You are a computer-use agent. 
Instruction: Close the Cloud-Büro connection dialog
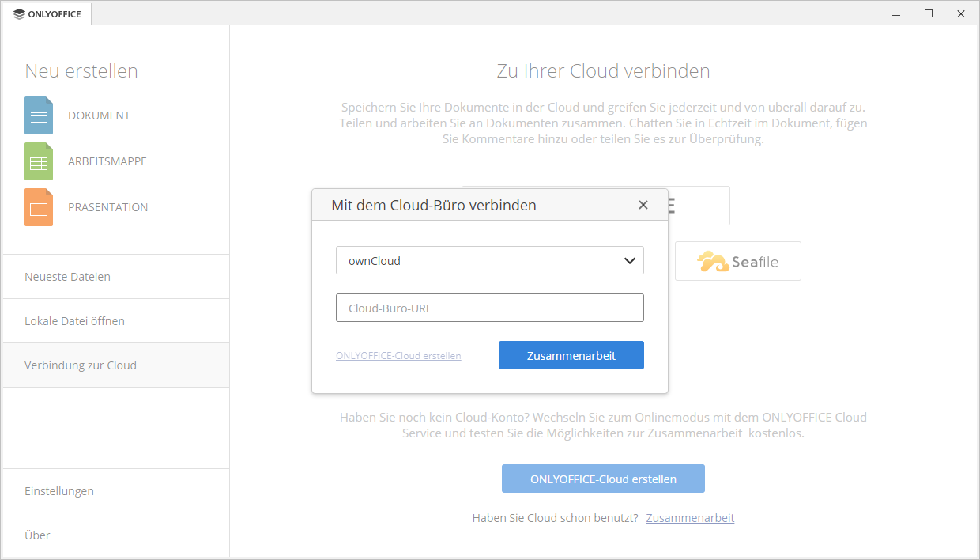coord(643,205)
